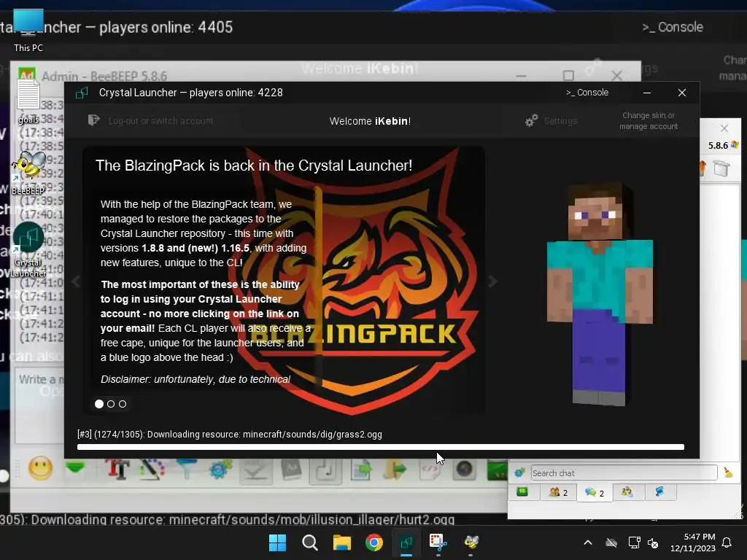Select the second news slide dot
The height and width of the screenshot is (560, 747).
pos(111,404)
